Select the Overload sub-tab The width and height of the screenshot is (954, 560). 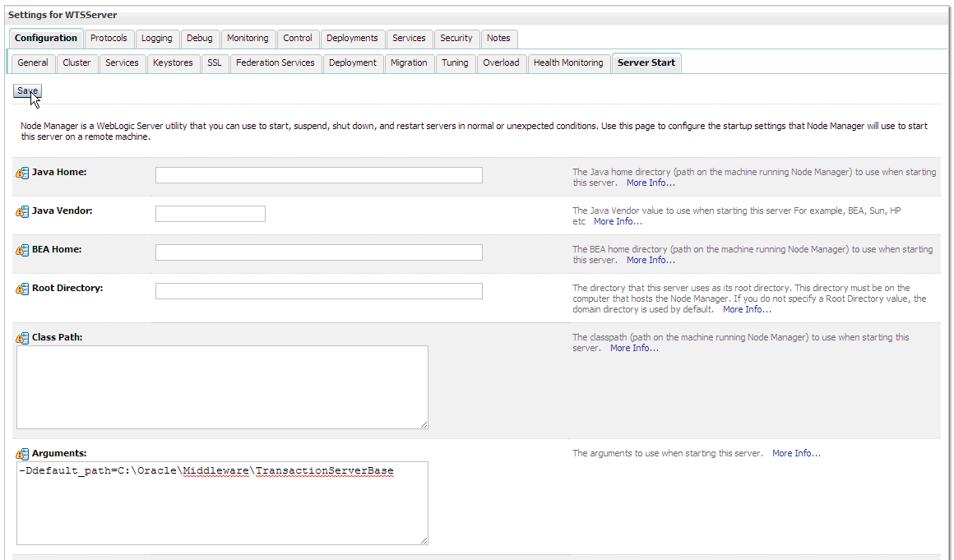pos(502,63)
